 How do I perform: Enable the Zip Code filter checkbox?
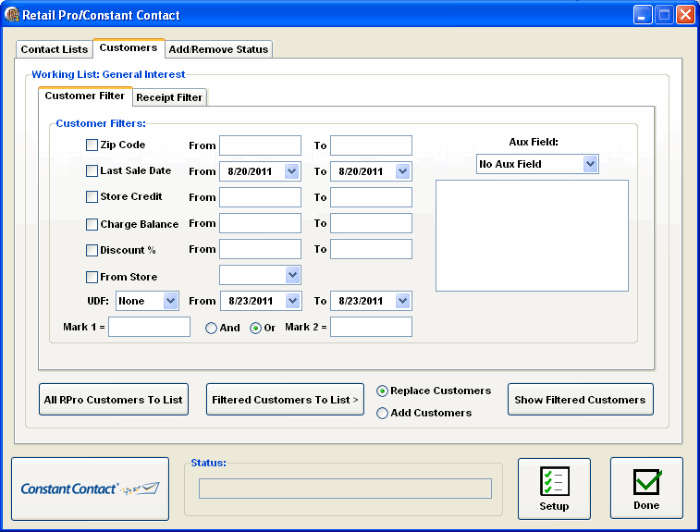click(x=92, y=145)
